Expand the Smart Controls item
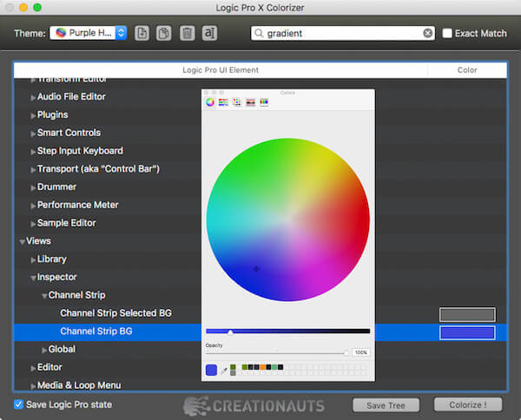Viewport: 521px width, 420px height. click(33, 134)
